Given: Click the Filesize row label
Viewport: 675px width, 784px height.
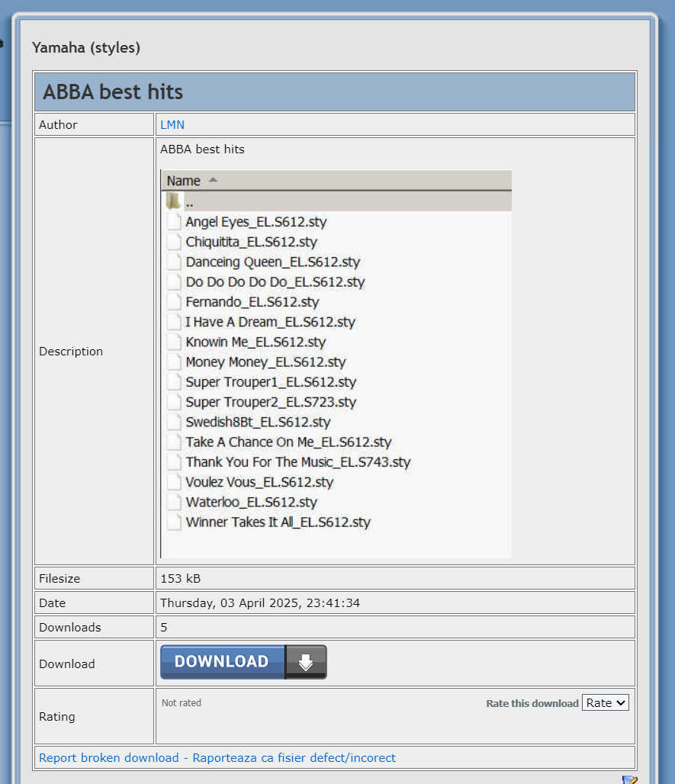Looking at the screenshot, I should 59,578.
